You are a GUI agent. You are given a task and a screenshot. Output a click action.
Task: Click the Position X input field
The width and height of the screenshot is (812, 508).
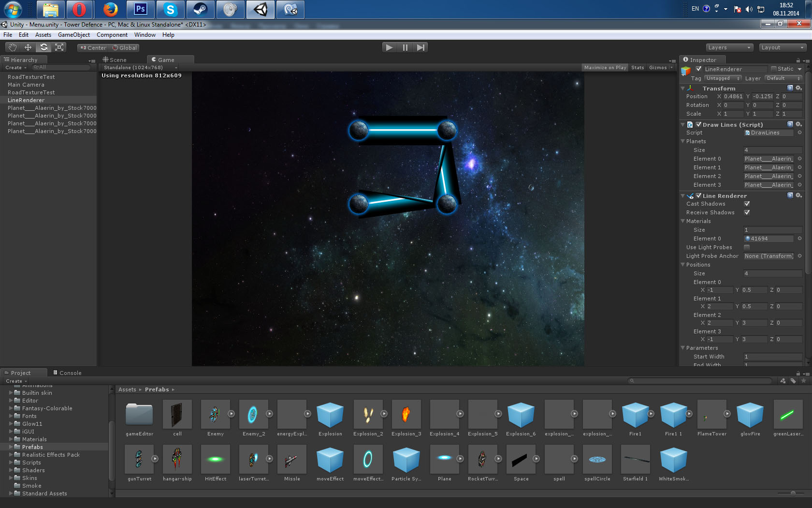point(733,96)
